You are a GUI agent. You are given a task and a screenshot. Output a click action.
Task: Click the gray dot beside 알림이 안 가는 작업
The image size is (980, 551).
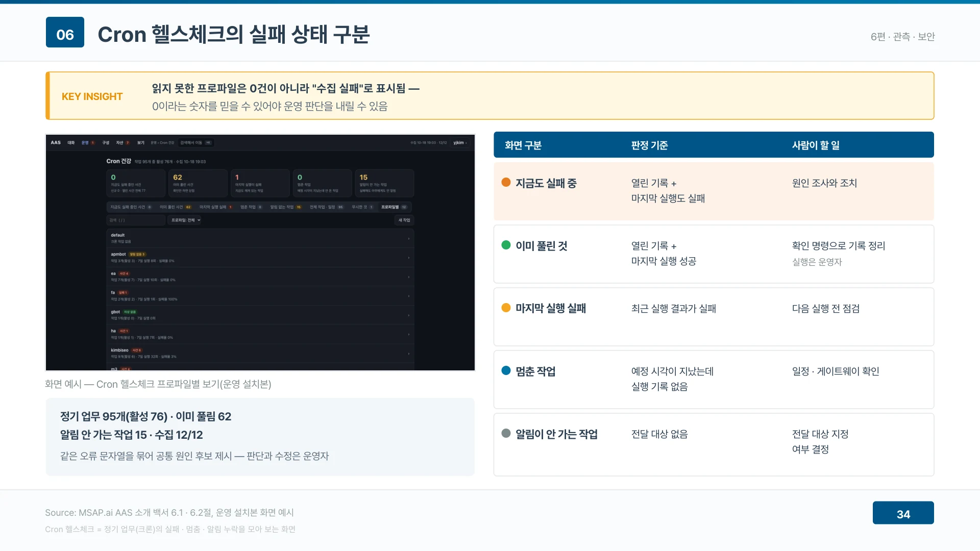point(506,433)
